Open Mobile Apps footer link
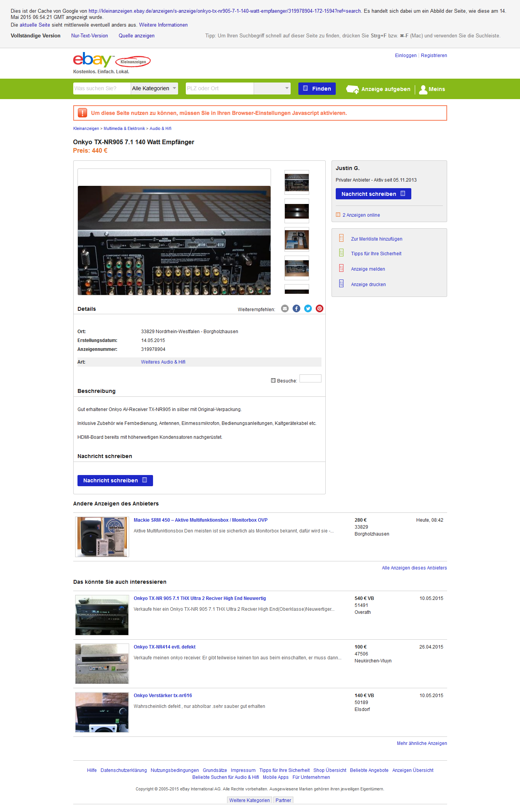This screenshot has height=812, width=520. point(276,777)
